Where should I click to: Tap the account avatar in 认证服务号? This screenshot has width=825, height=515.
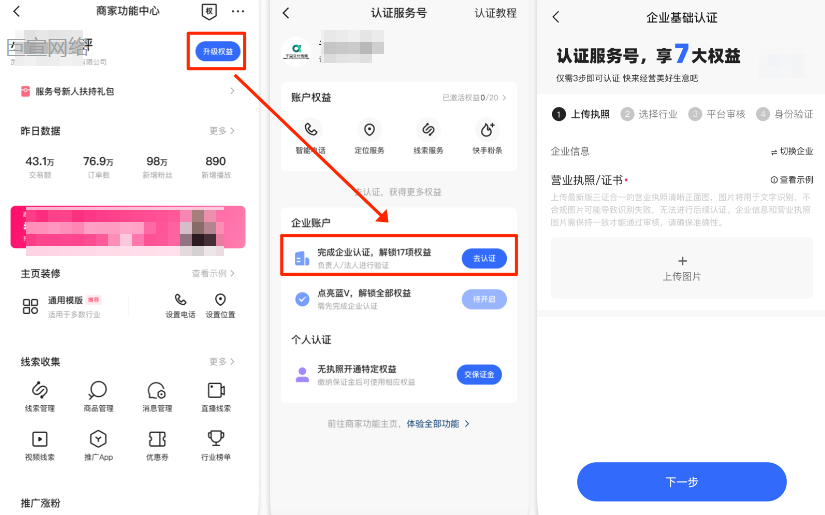(296, 52)
